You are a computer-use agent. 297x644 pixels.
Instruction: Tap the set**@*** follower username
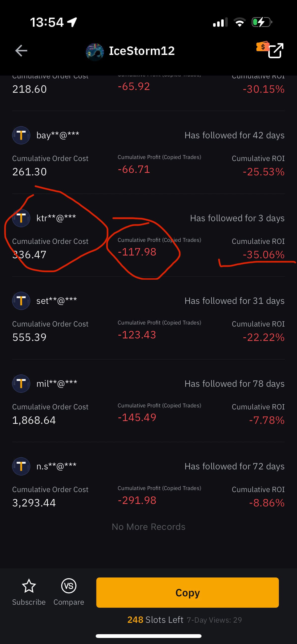click(57, 301)
